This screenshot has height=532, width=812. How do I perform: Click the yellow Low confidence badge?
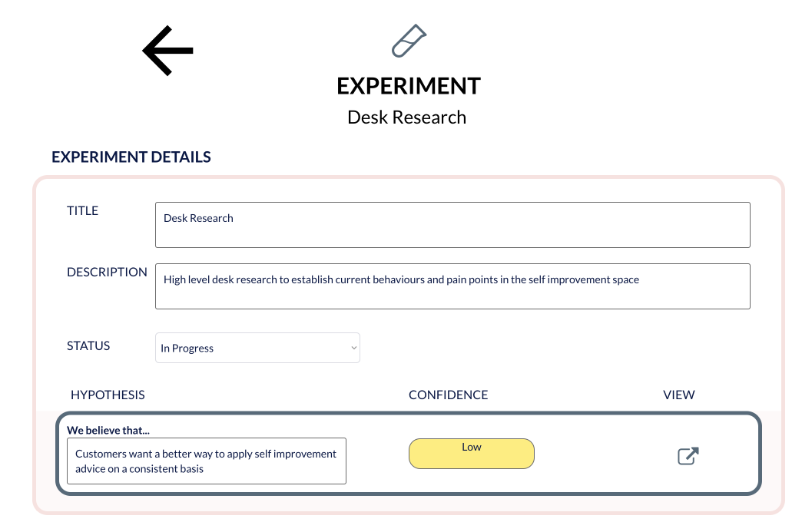(471, 454)
